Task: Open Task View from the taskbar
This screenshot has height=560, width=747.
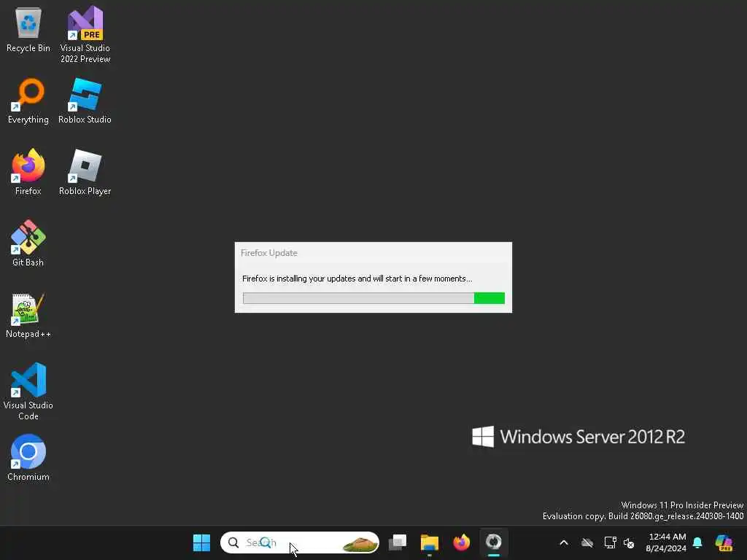Action: pyautogui.click(x=398, y=542)
